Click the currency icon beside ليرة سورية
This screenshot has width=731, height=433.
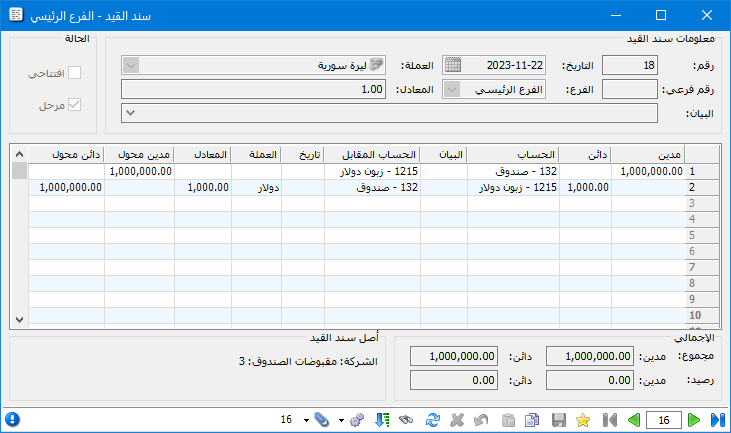[x=376, y=64]
